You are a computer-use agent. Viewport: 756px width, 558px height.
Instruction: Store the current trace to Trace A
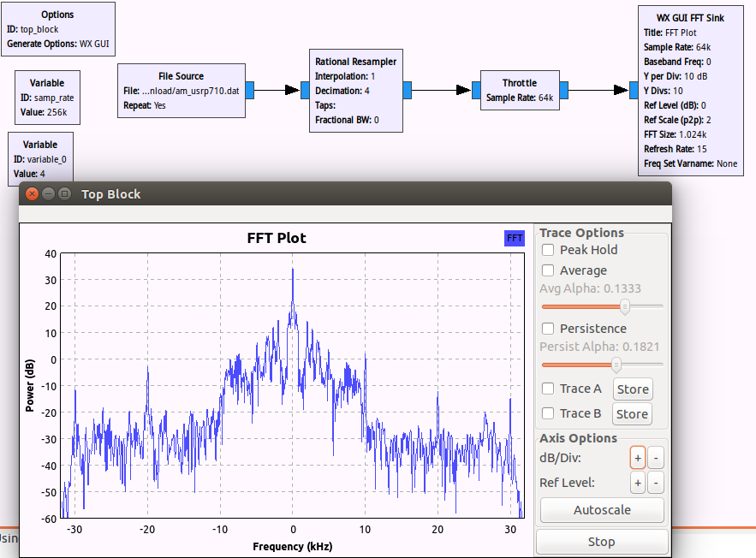pos(633,389)
